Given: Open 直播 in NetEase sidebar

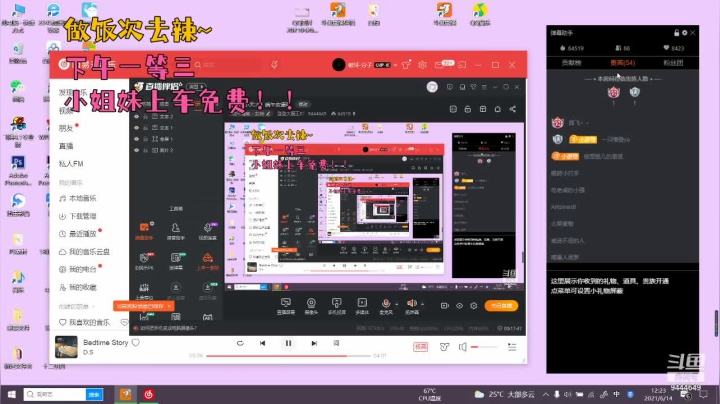Looking at the screenshot, I should [66, 146].
